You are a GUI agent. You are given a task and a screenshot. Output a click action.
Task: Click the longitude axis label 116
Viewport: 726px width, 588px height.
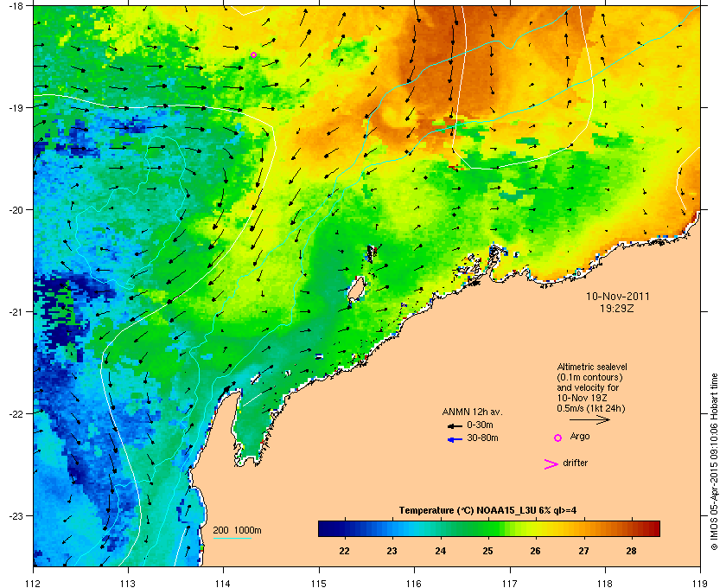pos(414,584)
